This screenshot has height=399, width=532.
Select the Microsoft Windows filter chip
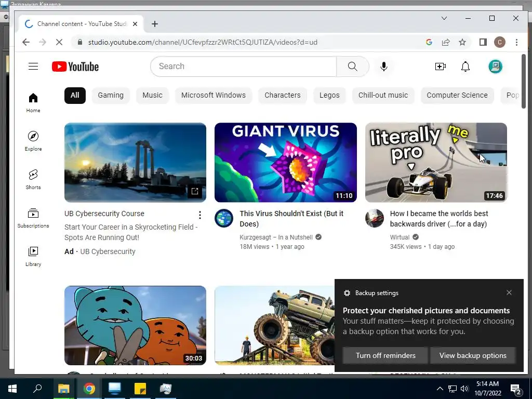214,96
